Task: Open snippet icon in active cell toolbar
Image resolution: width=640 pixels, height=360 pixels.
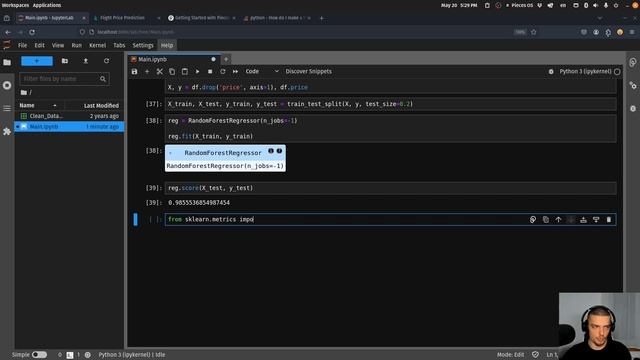Action: [x=533, y=220]
